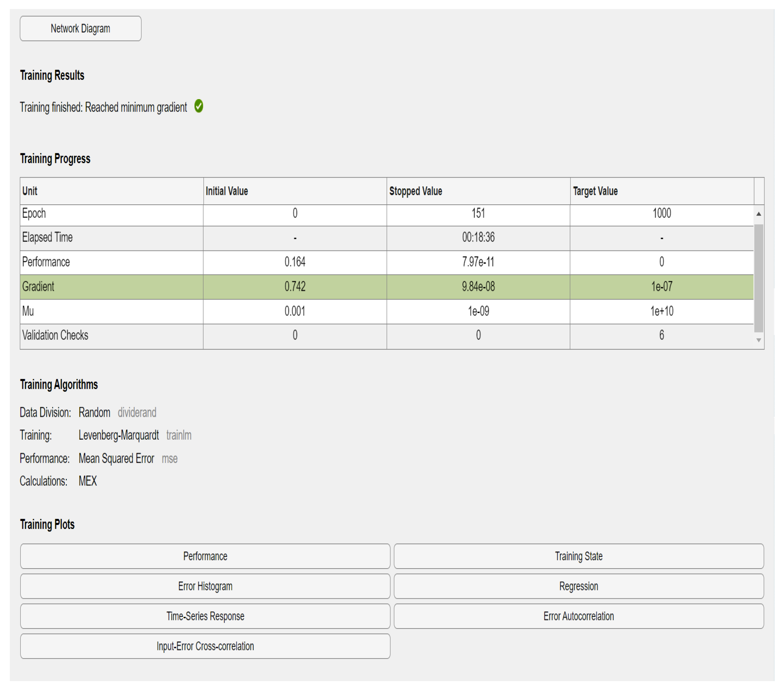Open the Training State plot
784x692 pixels.
pos(578,556)
